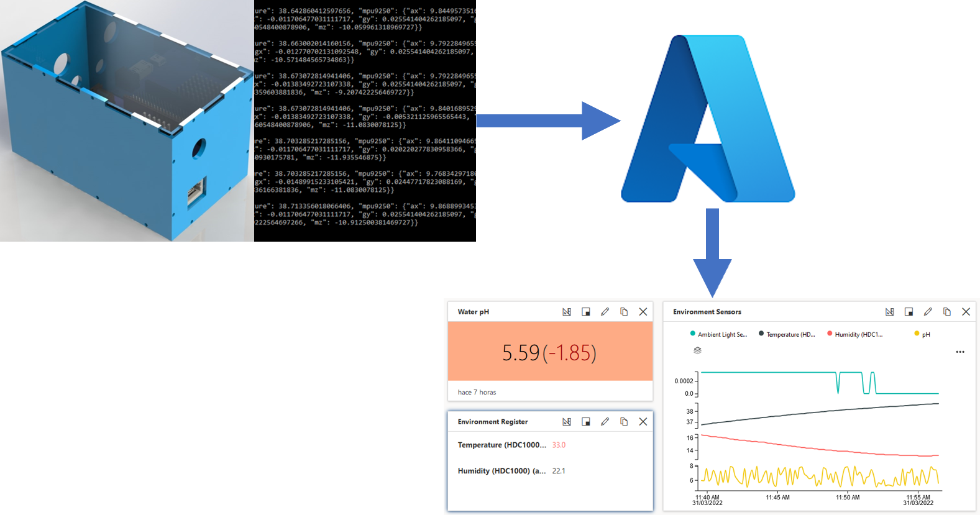The width and height of the screenshot is (980, 515).
Task: Click the Temperature (HDC1000... row label
Action: (x=502, y=445)
